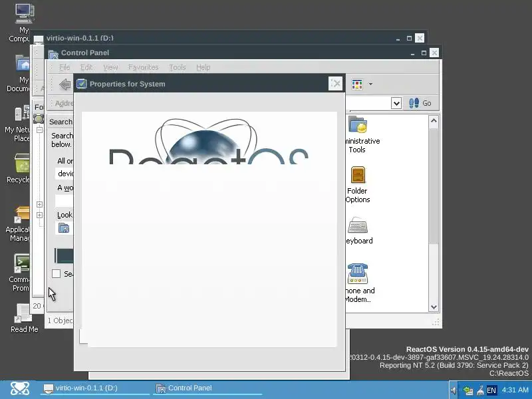Viewport: 532px width, 399px height.
Task: Open the Views dropdown arrow in toolbar
Action: 370,84
